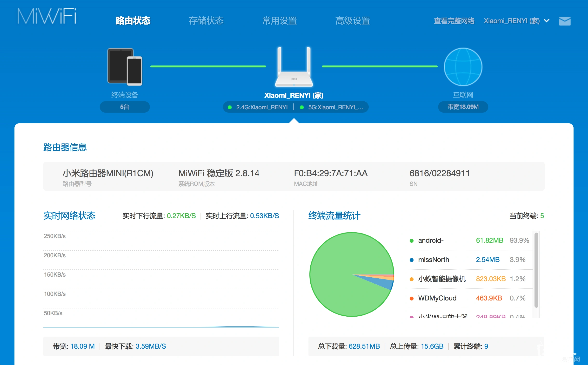The image size is (588, 365).
Task: Click the 总下载量 628.51MB value
Action: point(364,346)
